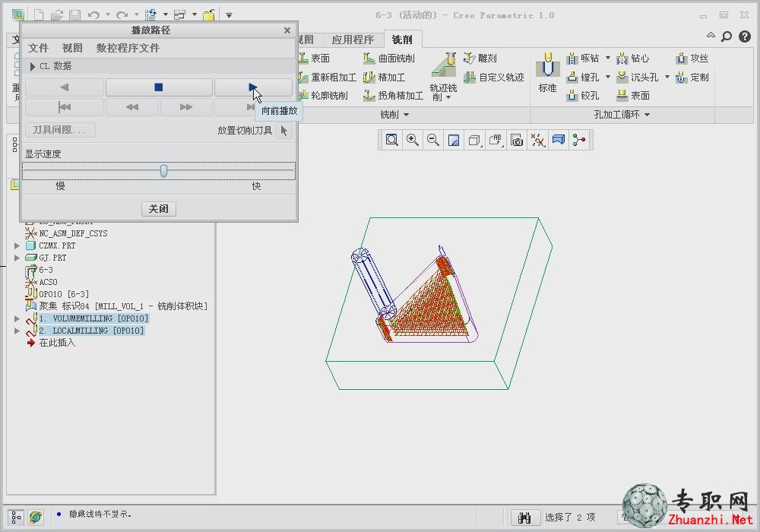
Task: Click the help question mark icon
Action: point(745,36)
